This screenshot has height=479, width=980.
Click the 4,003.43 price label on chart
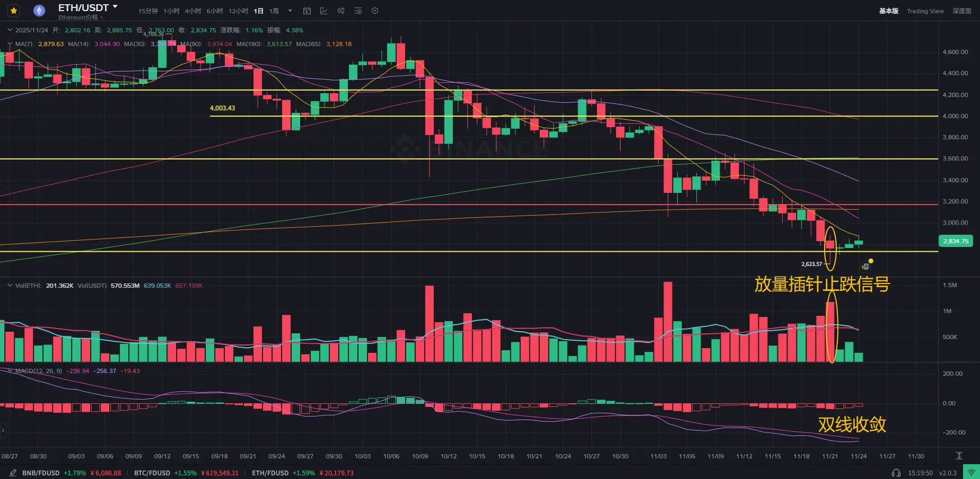[x=222, y=108]
